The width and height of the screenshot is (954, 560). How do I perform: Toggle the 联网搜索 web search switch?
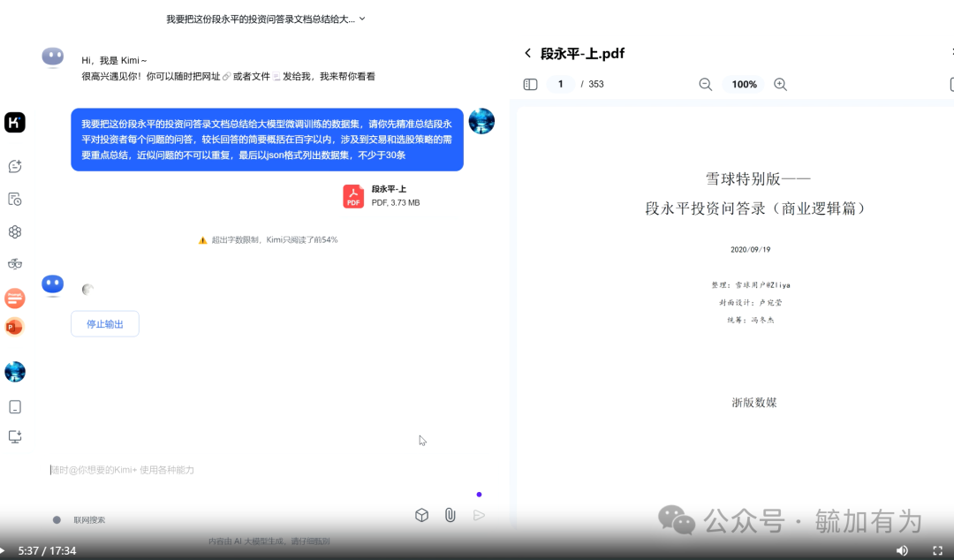pos(57,520)
